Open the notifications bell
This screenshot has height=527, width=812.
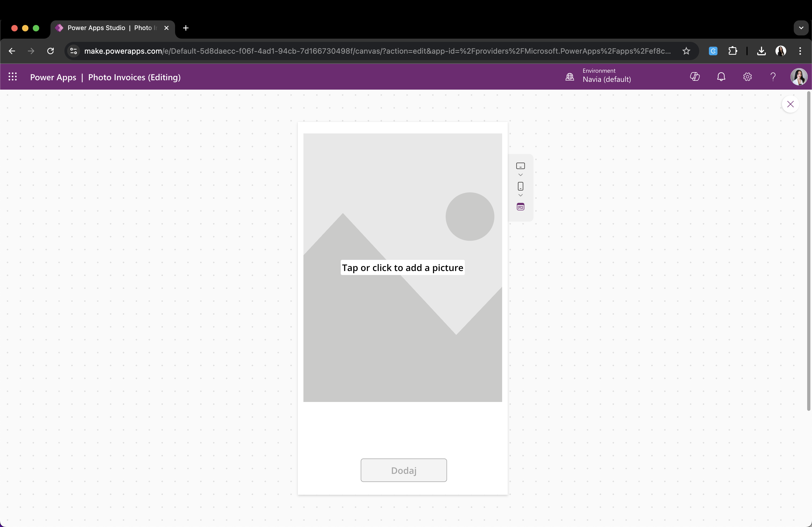pyautogui.click(x=721, y=77)
